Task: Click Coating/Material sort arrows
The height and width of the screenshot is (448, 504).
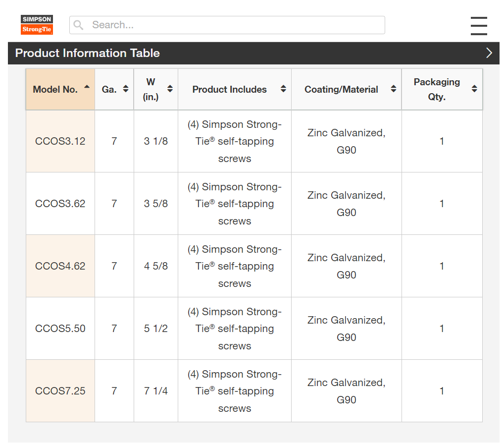Action: coord(393,89)
